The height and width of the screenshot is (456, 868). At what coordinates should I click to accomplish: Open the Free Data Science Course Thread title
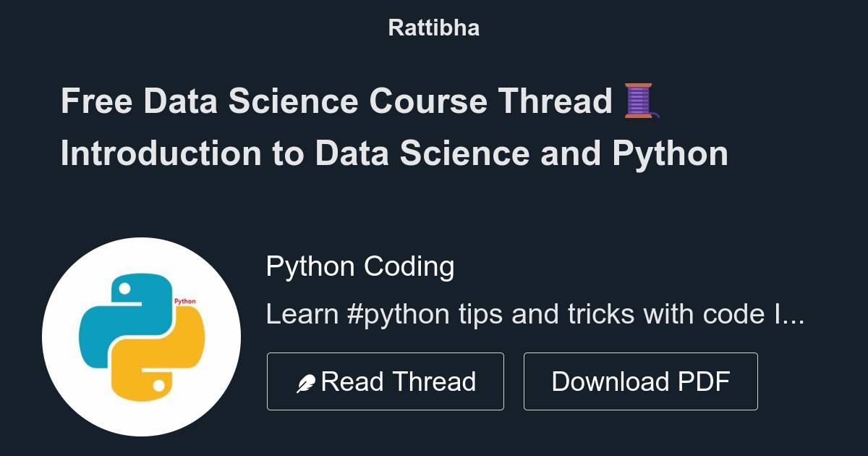pos(336,101)
